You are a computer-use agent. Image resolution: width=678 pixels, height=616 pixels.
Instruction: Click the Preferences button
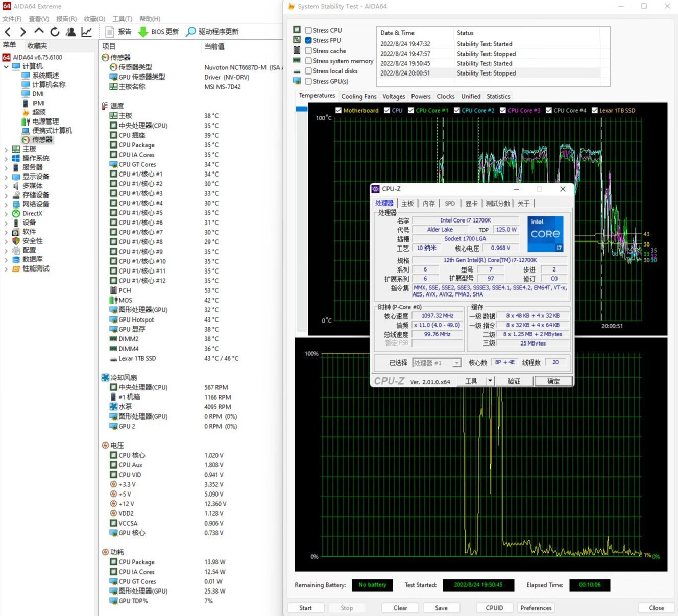536,608
